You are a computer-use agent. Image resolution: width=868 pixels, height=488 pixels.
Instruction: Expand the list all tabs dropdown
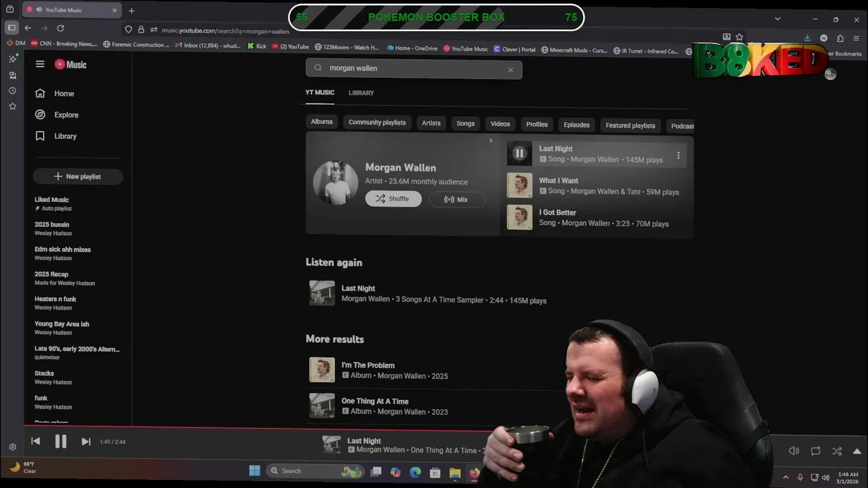point(778,19)
